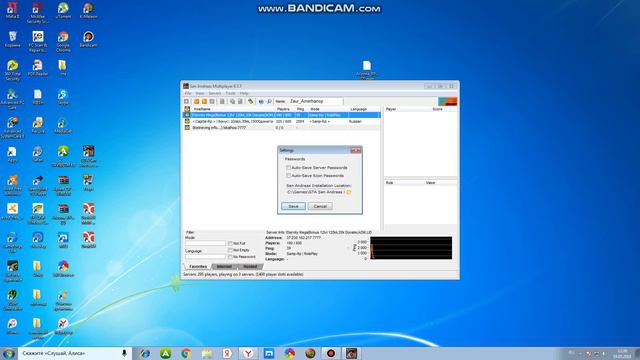The width and height of the screenshot is (640, 360).
Task: Click the folder browse icon beside installation path
Action: 349,192
